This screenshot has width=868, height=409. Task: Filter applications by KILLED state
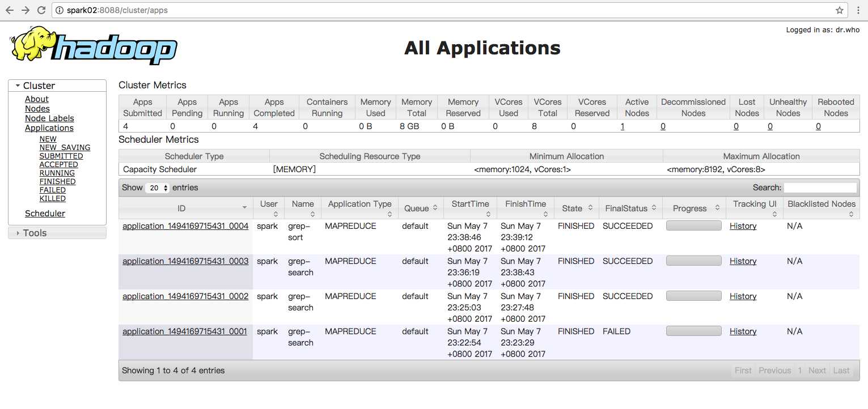coord(53,198)
